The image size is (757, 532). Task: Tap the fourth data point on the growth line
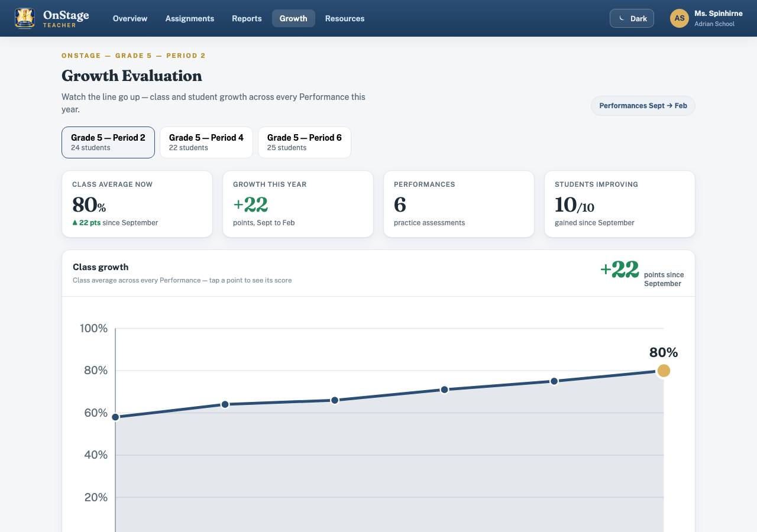pos(444,390)
